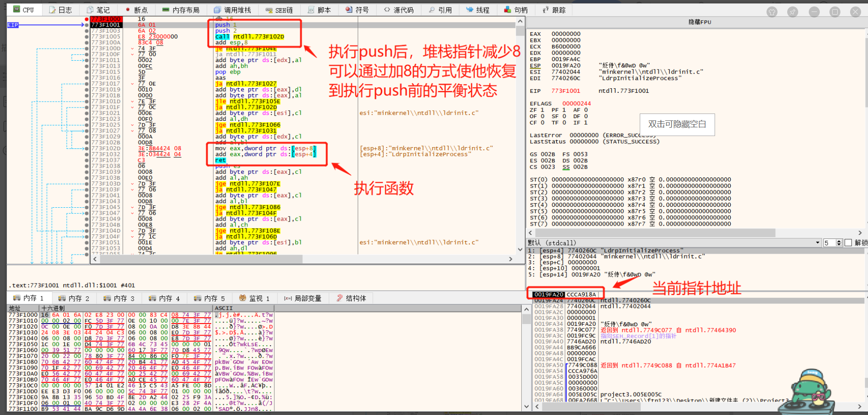Viewport: 868px width, 415px height.
Task: Open the 监视 1 watch tab
Action: click(x=254, y=298)
